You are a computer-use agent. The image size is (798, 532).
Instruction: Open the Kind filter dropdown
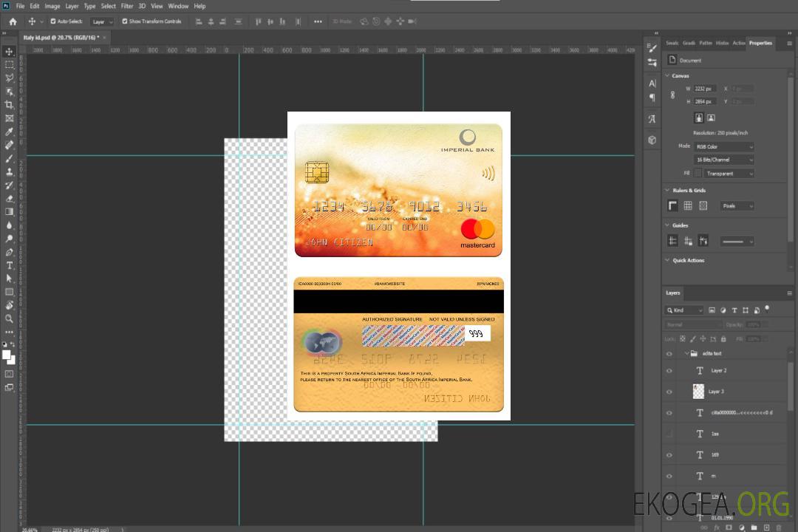pyautogui.click(x=684, y=310)
